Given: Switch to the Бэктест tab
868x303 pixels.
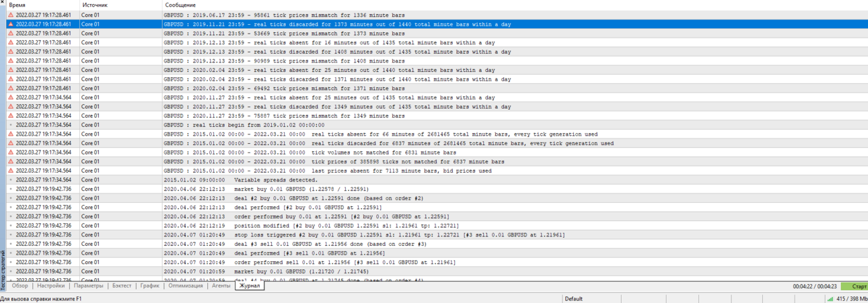Looking at the screenshot, I should click(122, 286).
